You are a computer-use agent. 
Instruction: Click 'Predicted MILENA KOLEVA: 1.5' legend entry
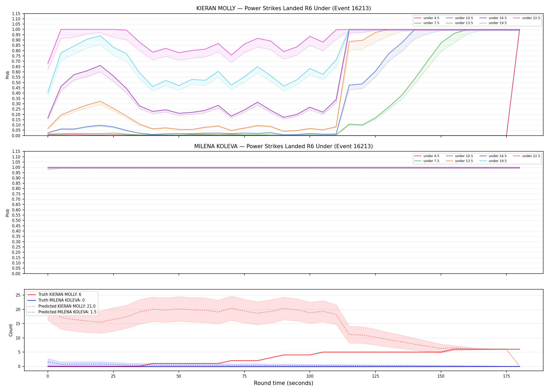62,312
